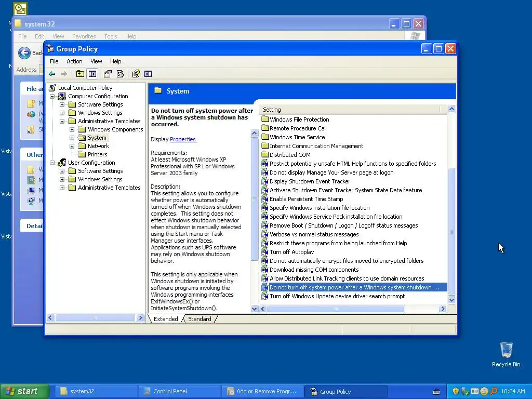The image size is (532, 399).
Task: Click the Setting column header
Action: (x=350, y=110)
